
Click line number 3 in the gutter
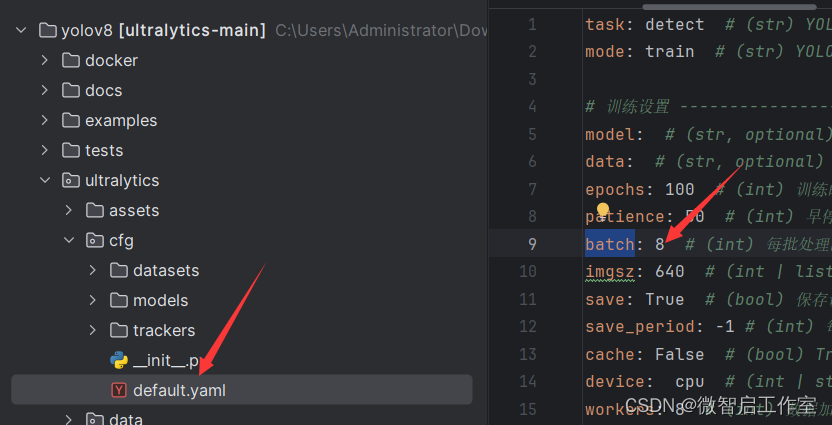(x=532, y=79)
